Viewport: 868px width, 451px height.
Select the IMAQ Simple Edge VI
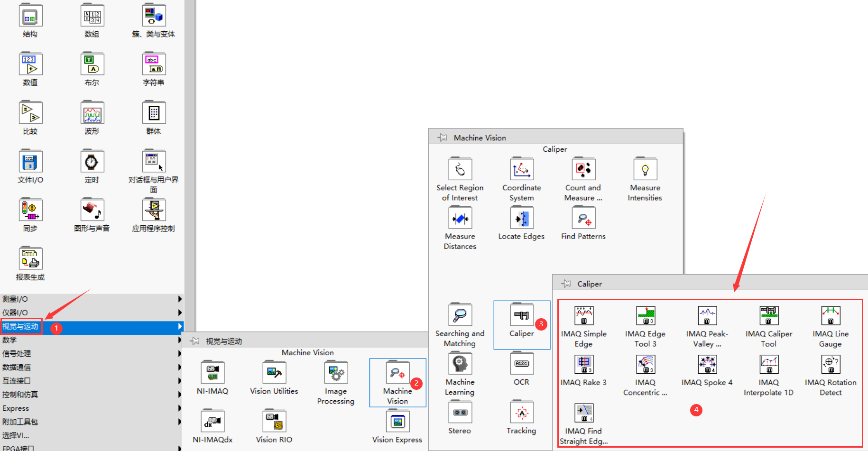pos(584,316)
